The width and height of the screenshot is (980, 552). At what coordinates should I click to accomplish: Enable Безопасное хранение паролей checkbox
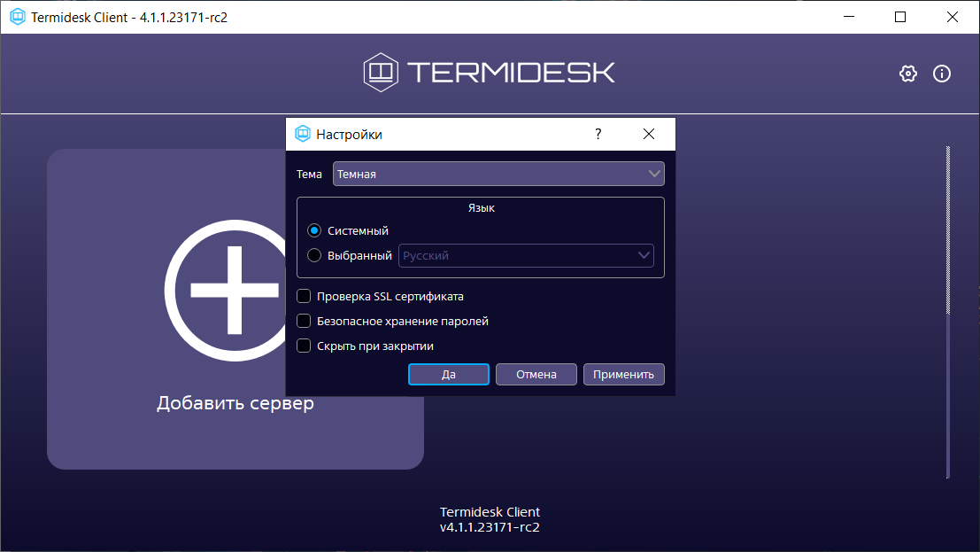304,322
